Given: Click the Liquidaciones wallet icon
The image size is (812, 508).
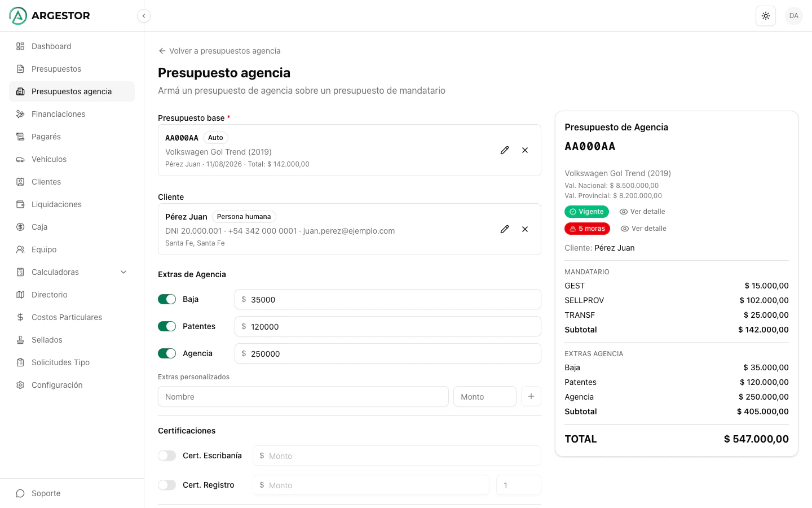Looking at the screenshot, I should 20,204.
